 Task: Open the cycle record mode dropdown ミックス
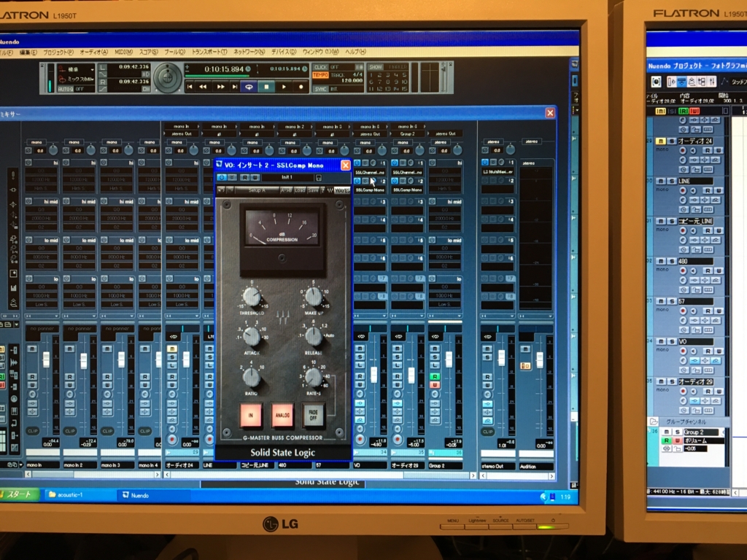(x=76, y=79)
